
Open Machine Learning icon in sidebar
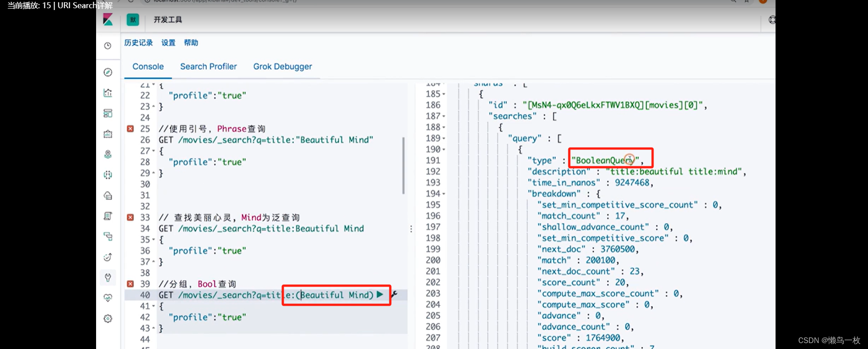108,175
